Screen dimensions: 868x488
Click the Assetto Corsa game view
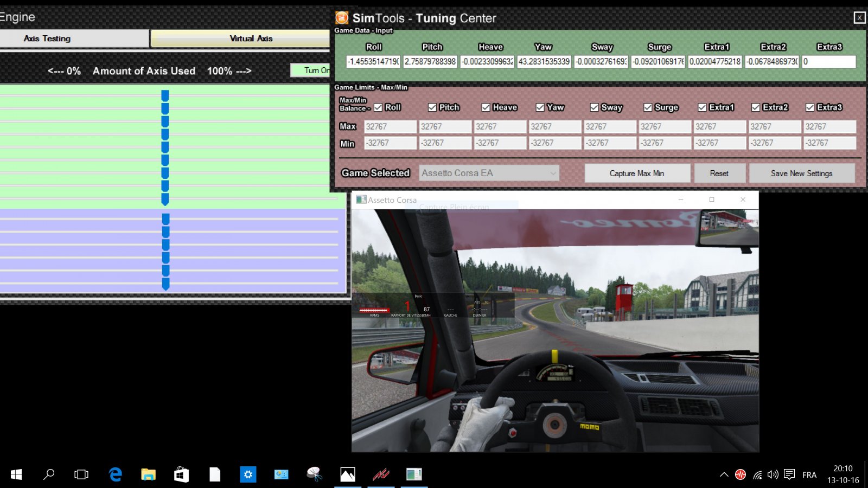555,330
